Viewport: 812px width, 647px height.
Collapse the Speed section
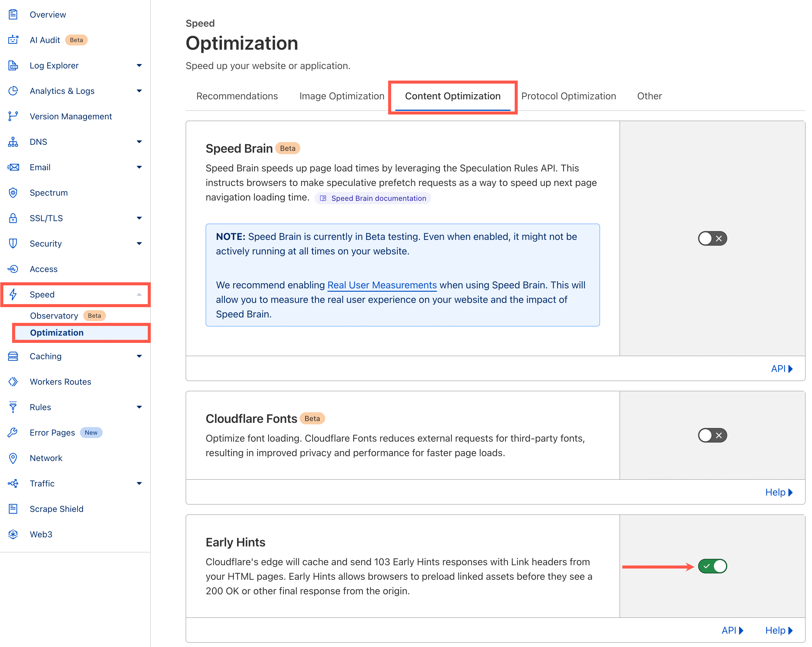click(139, 294)
